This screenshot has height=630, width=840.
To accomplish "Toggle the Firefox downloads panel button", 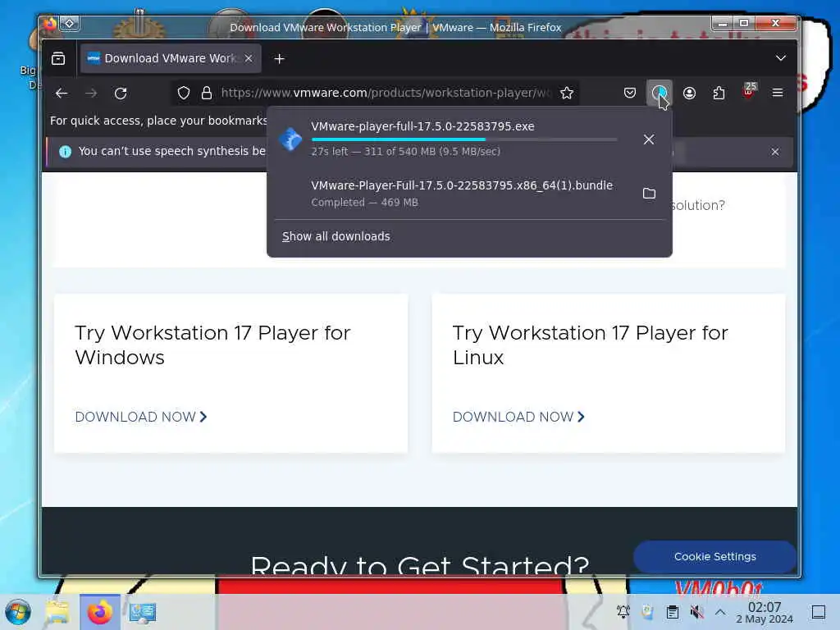I will tap(659, 94).
